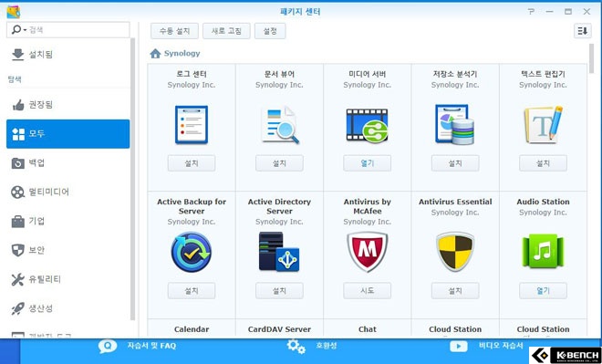Click the Audio Station music icon
Screen dimensions: 602x364
pos(543,252)
